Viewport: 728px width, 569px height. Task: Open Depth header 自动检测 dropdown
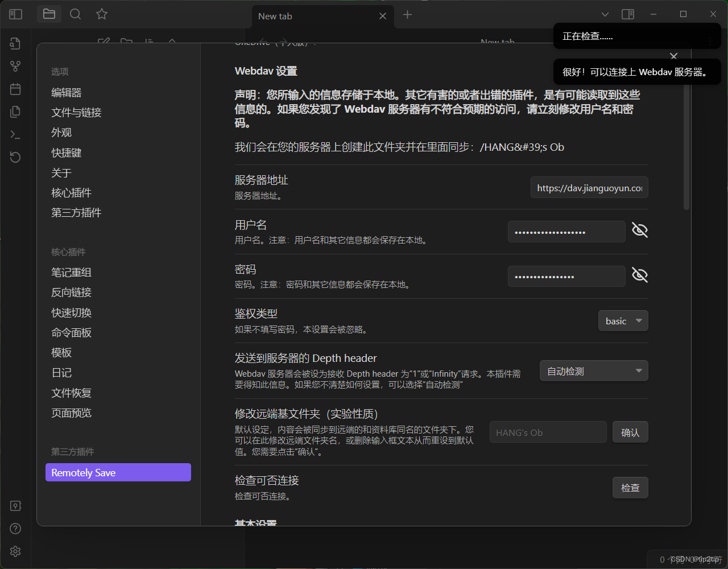point(594,371)
